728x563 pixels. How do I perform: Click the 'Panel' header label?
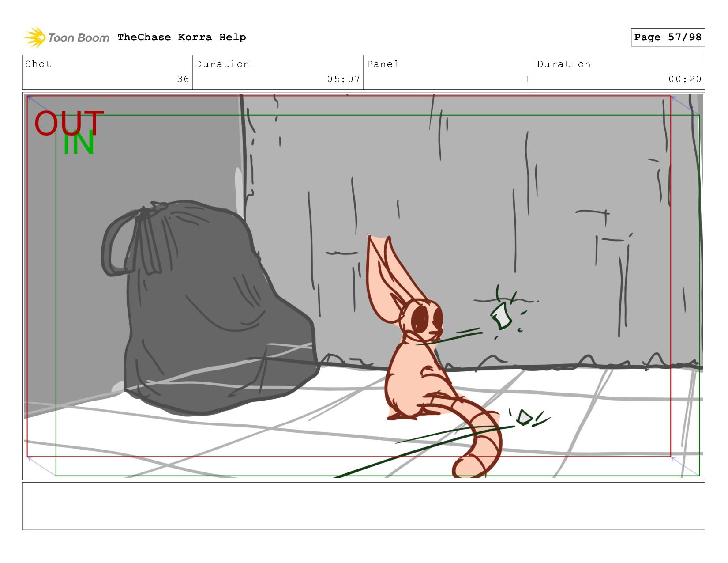[383, 64]
